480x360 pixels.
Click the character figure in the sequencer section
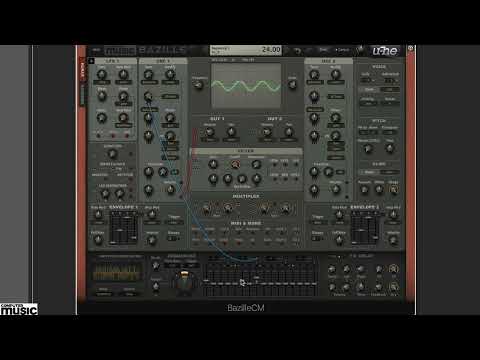point(184,282)
